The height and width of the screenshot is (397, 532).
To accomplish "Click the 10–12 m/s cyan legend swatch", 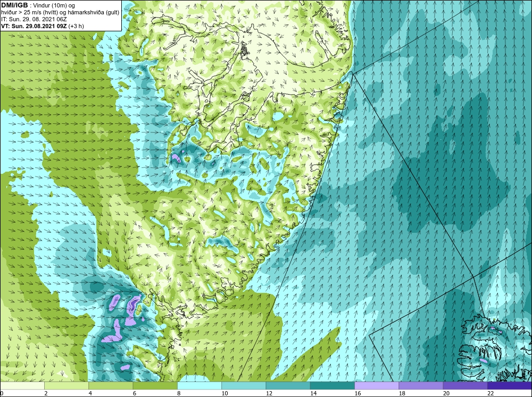I will click(x=244, y=385).
